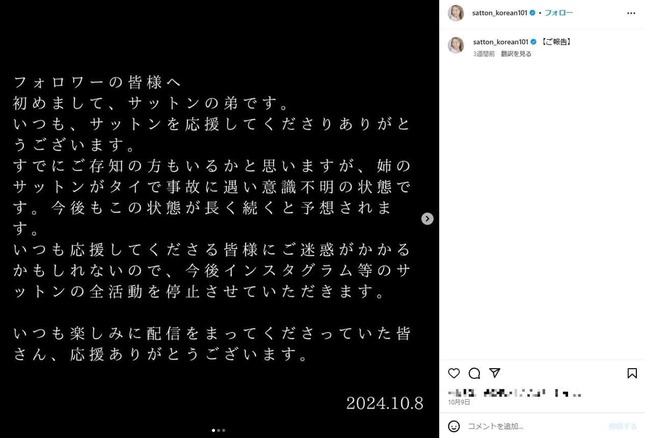Like the post with the heart icon
The height and width of the screenshot is (438, 645).
454,373
